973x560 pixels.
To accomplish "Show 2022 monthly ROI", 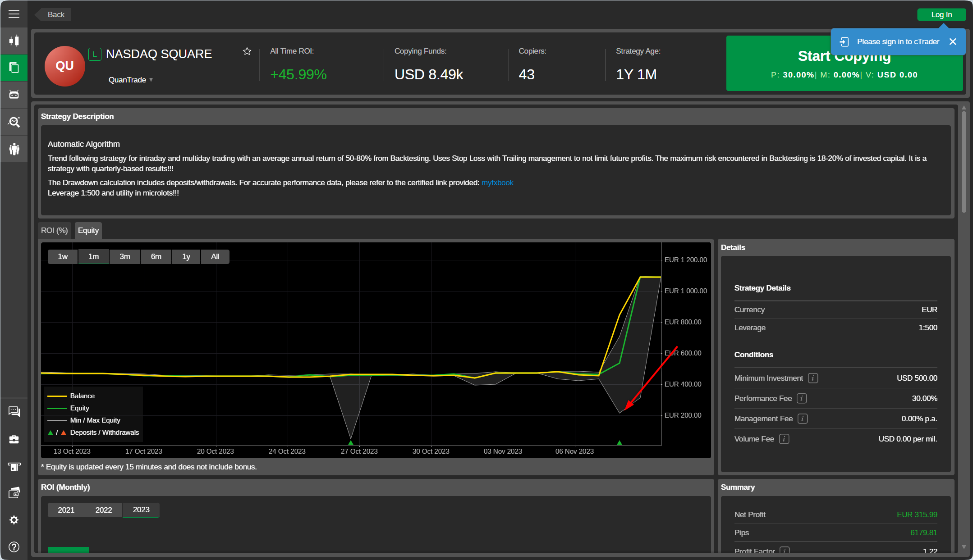I will 104,510.
